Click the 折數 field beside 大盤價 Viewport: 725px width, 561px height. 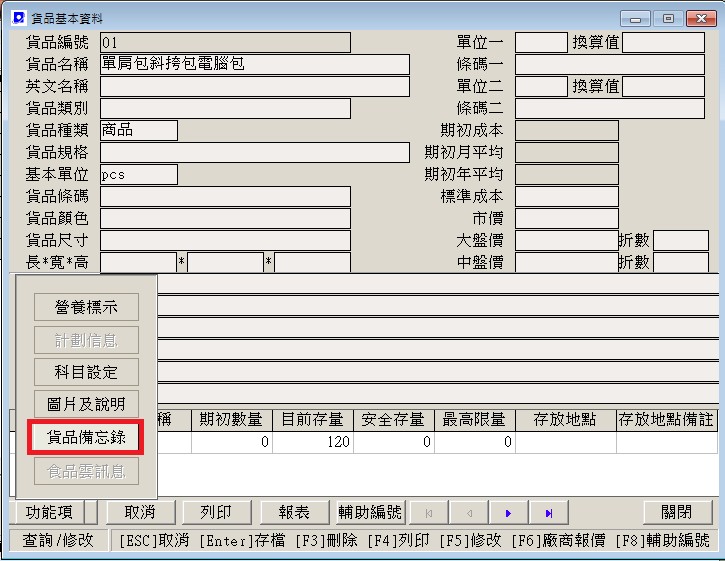[681, 240]
